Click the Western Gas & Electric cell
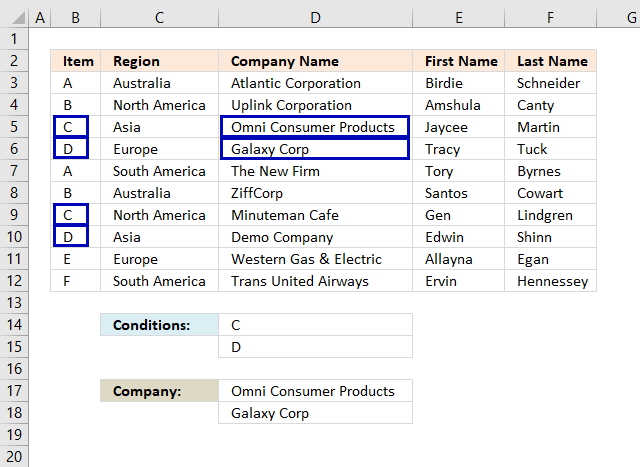 (315, 259)
